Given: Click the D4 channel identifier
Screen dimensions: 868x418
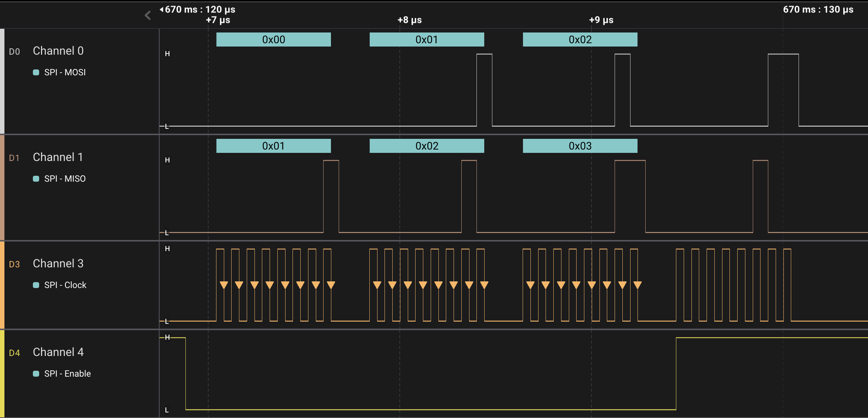Looking at the screenshot, I should [x=14, y=353].
